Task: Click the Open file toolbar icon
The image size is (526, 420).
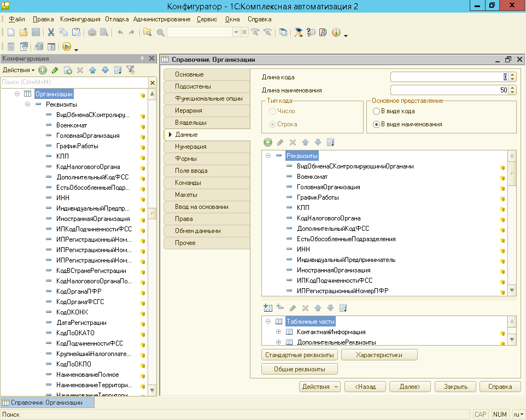Action: pyautogui.click(x=23, y=32)
